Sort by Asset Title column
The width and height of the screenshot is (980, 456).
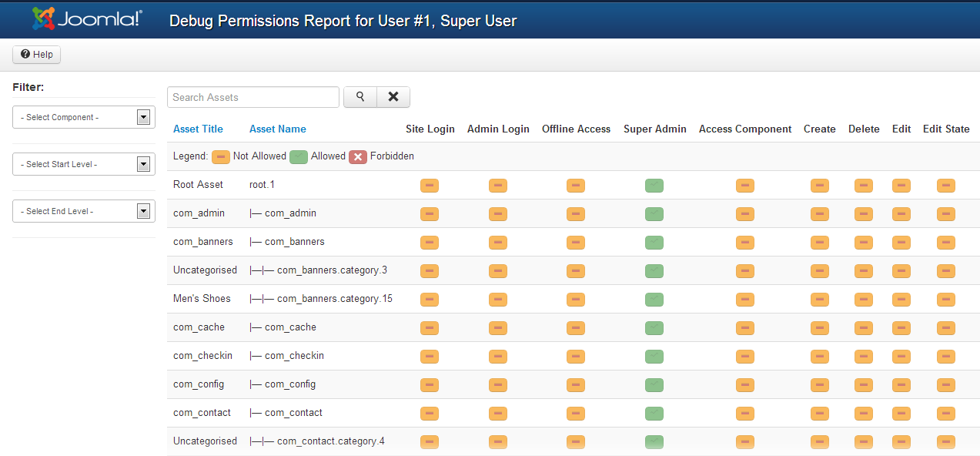click(x=198, y=129)
